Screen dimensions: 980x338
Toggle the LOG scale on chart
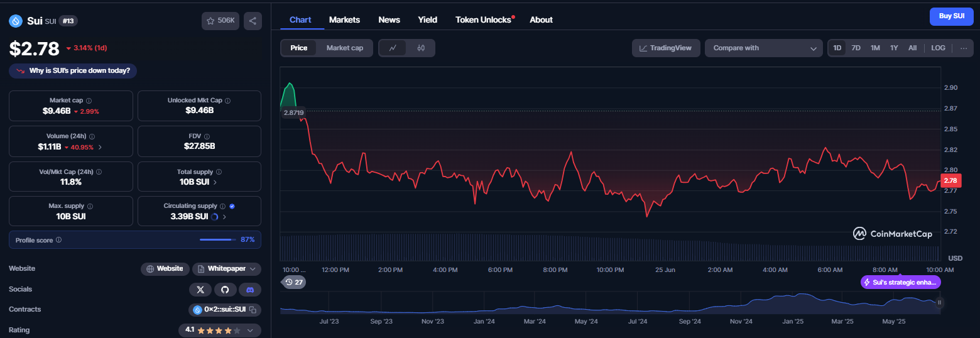[938, 48]
